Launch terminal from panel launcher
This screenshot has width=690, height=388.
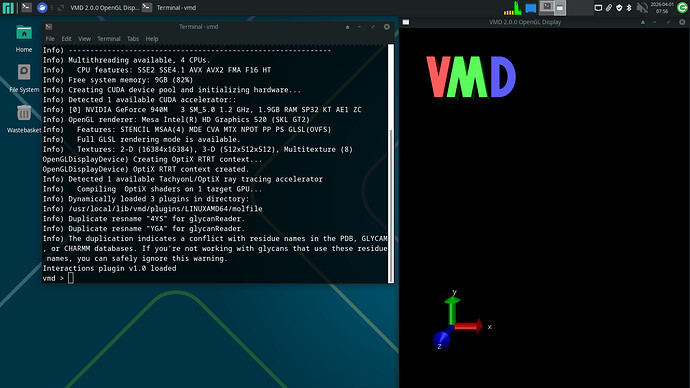(26, 7)
